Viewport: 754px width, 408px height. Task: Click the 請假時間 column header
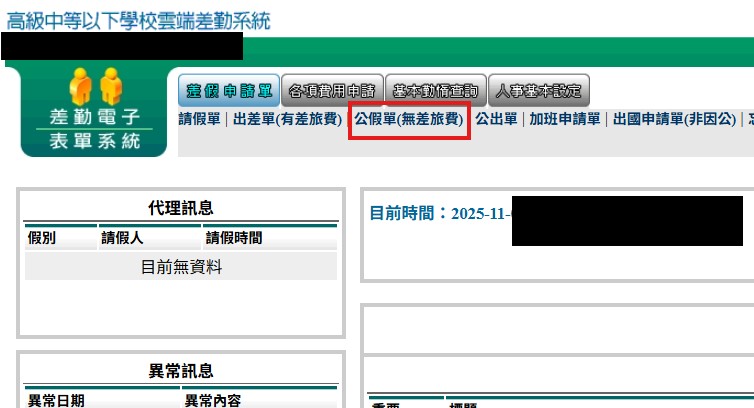(x=234, y=237)
